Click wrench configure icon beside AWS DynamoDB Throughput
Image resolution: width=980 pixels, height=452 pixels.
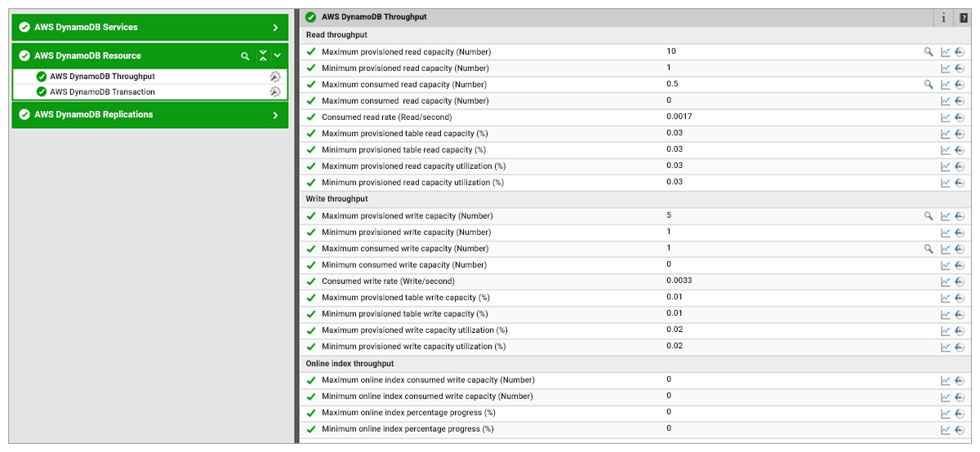(x=275, y=77)
